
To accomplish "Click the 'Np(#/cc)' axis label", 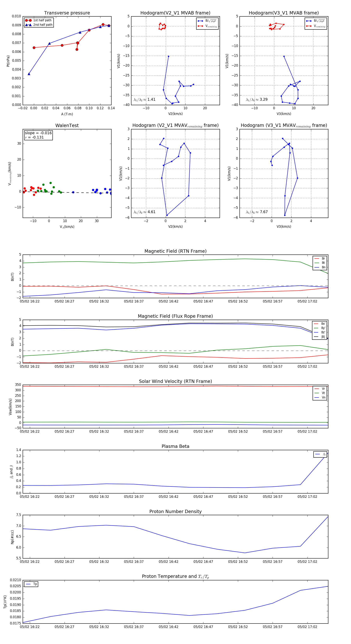I will [12, 537].
